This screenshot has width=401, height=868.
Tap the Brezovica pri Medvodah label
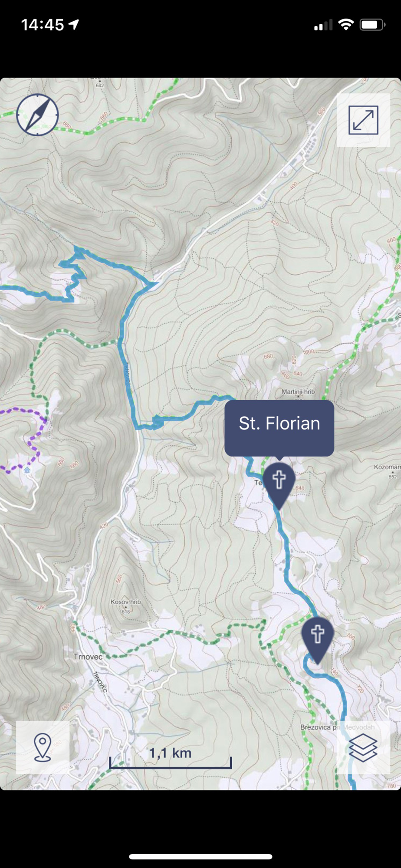click(337, 727)
